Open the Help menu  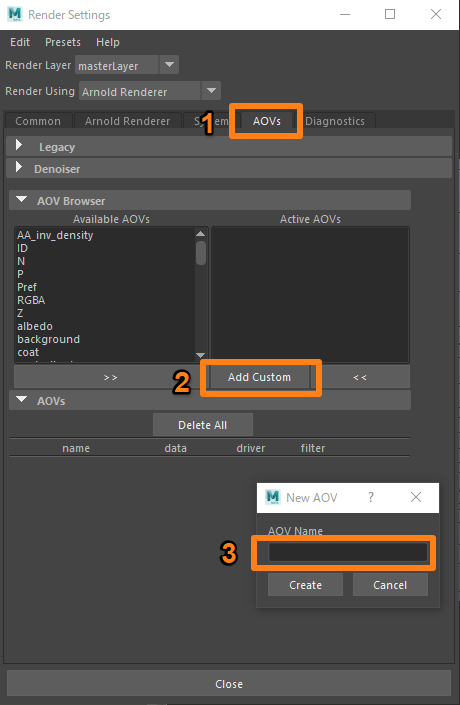pos(107,42)
